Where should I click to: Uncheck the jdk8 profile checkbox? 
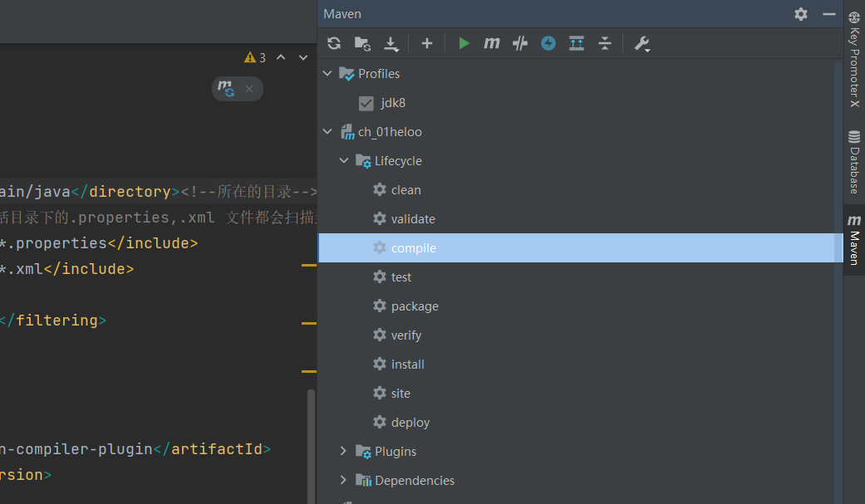pyautogui.click(x=366, y=103)
